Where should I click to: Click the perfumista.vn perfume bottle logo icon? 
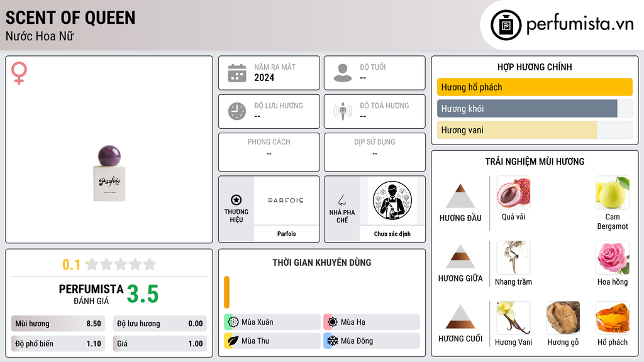[x=506, y=25]
